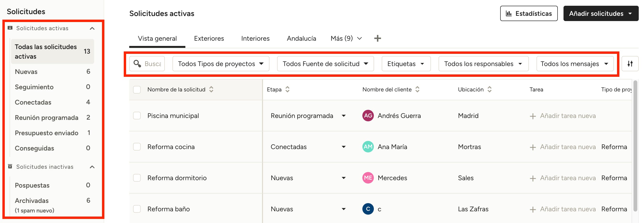
Task: Sort the Etapa column
Action: coord(287,89)
